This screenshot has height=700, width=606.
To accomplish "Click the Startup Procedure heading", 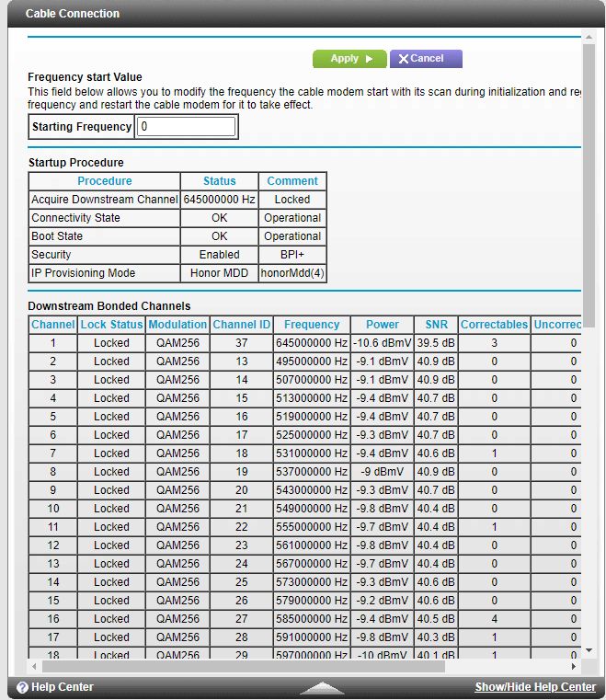I will [x=75, y=163].
